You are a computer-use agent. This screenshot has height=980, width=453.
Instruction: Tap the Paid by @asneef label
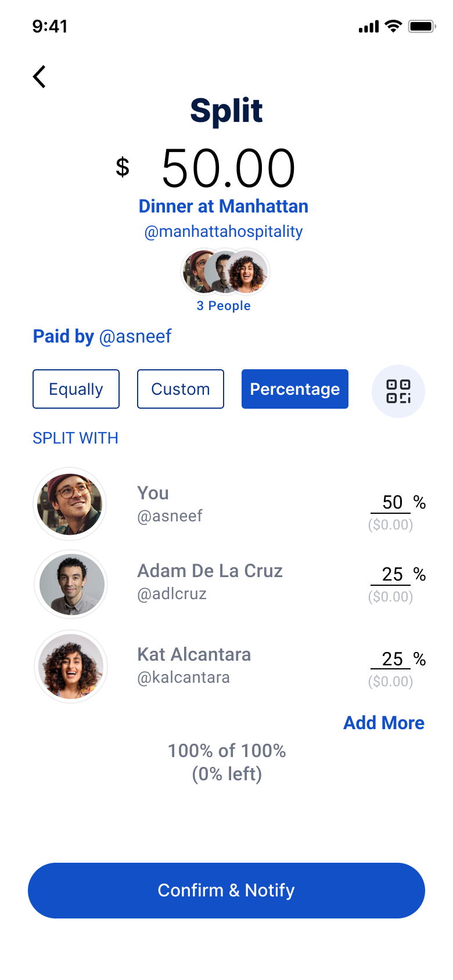coord(102,336)
